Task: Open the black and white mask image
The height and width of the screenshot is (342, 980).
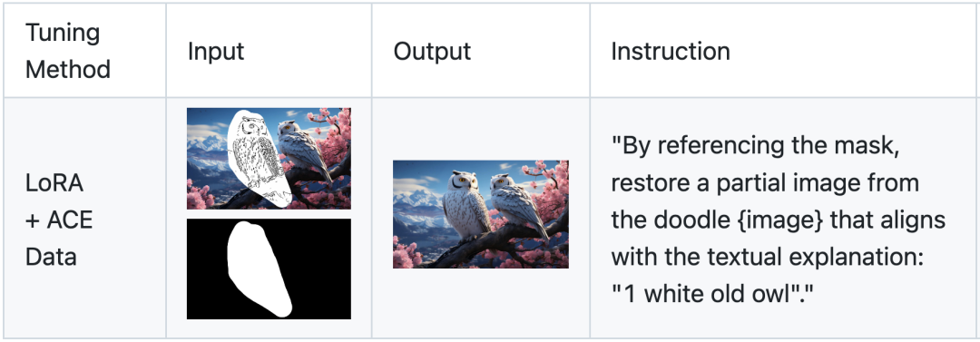Action: pyautogui.click(x=269, y=269)
